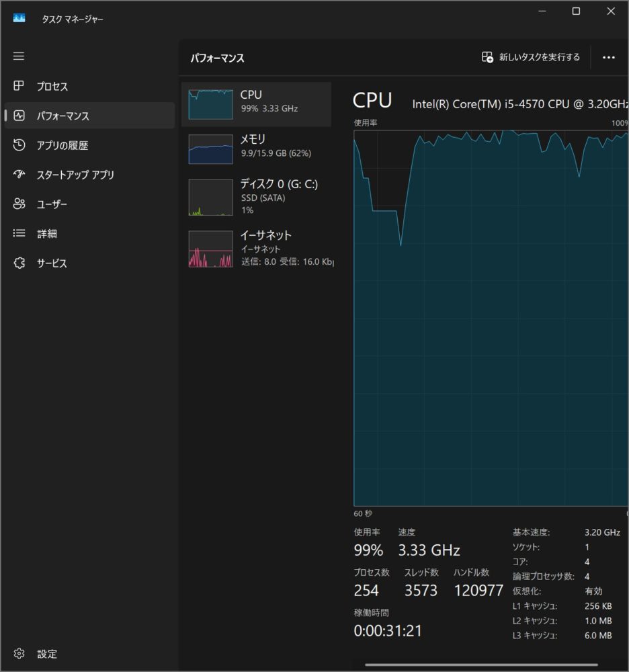The height and width of the screenshot is (672, 629).
Task: Click the L2 キャッシュ 1.0 MB value
Action: pos(598,620)
